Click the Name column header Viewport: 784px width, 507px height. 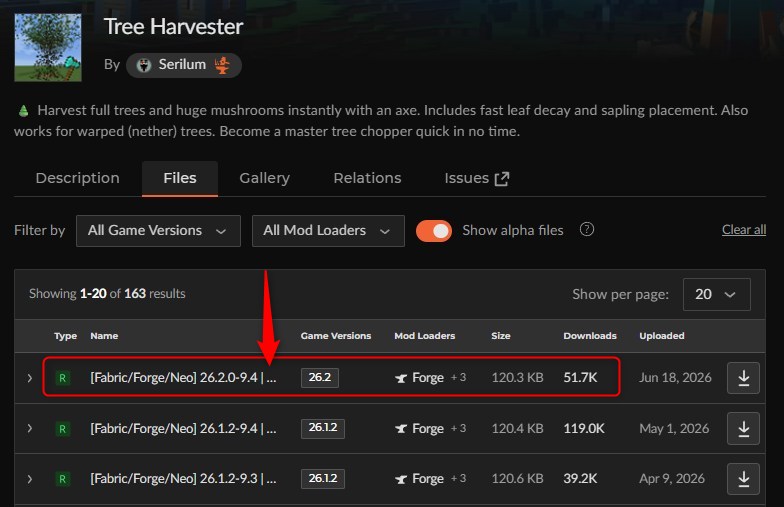click(104, 336)
